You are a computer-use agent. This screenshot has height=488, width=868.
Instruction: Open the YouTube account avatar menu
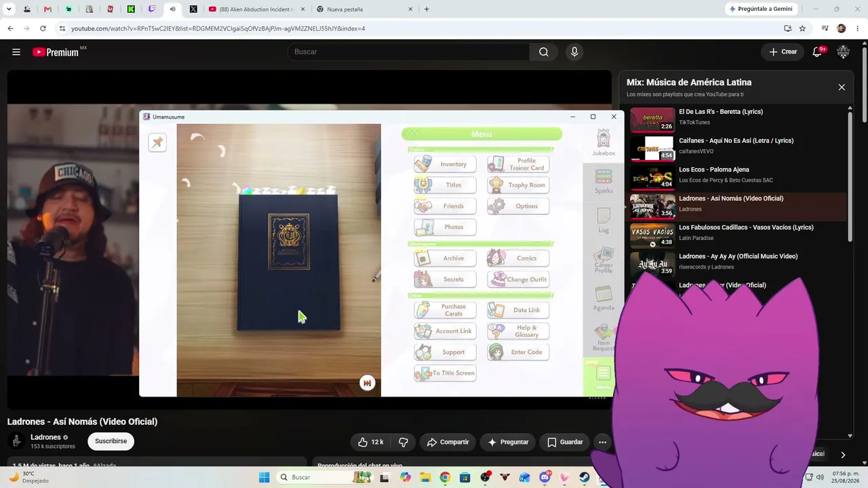[844, 52]
